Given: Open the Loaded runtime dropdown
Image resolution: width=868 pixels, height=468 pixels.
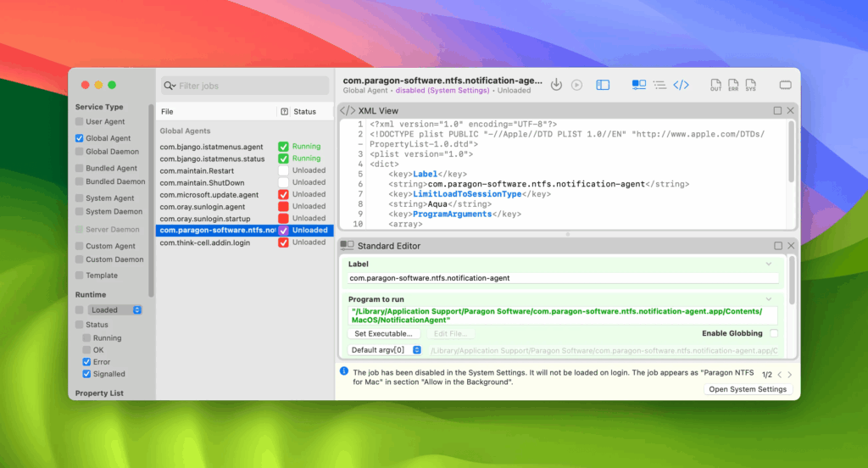Looking at the screenshot, I should 115,310.
